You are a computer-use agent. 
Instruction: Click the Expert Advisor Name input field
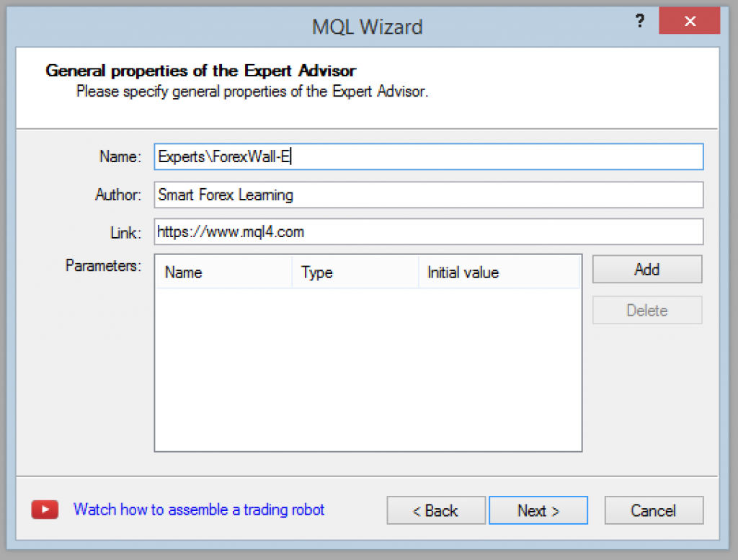(428, 157)
